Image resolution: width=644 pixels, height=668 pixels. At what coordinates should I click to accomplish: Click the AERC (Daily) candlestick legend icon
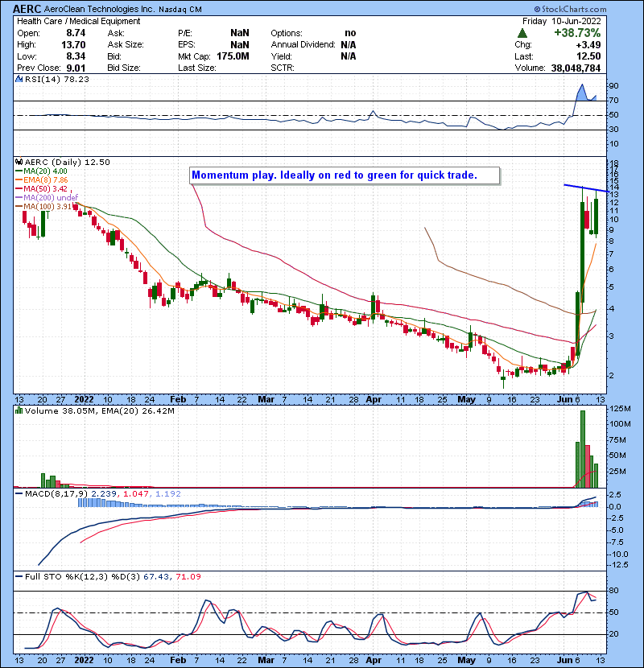tap(19, 162)
